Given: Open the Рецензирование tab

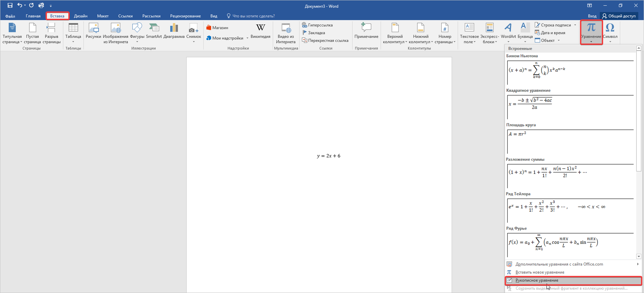Looking at the screenshot, I should tap(185, 16).
